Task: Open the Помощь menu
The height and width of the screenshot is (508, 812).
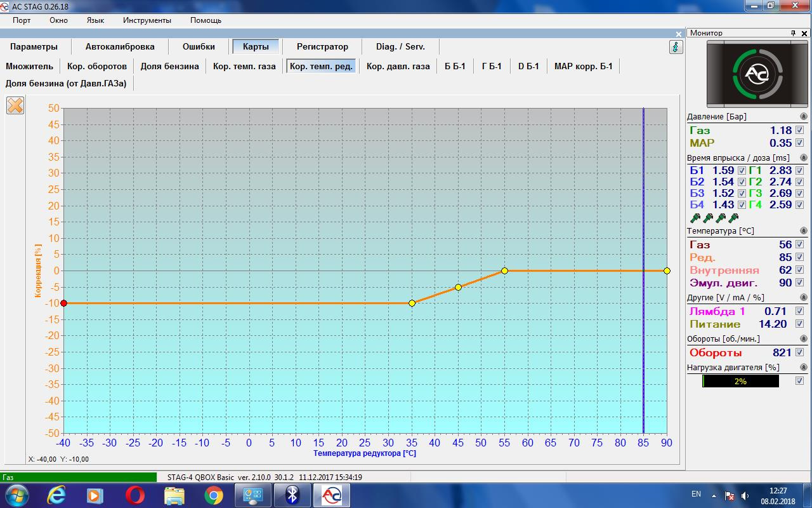Action: 206,20
